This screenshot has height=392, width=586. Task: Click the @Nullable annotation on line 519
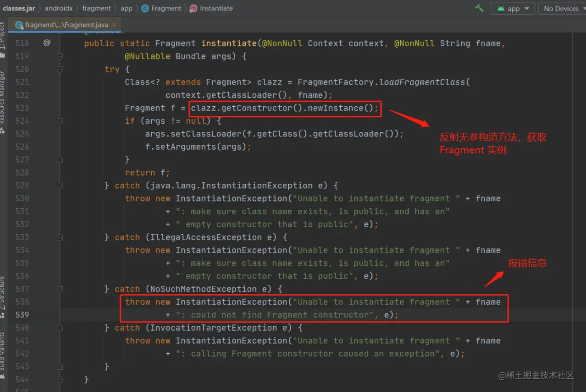coord(148,56)
